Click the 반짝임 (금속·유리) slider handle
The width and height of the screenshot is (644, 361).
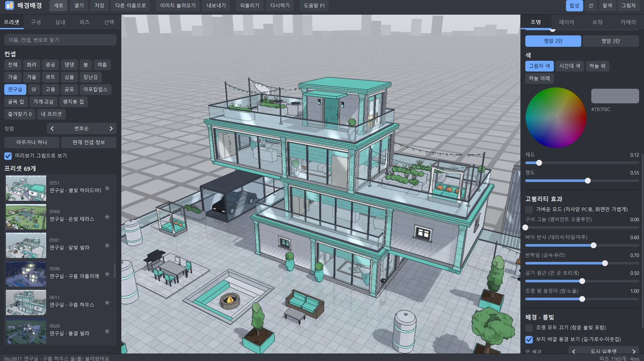pyautogui.click(x=605, y=263)
